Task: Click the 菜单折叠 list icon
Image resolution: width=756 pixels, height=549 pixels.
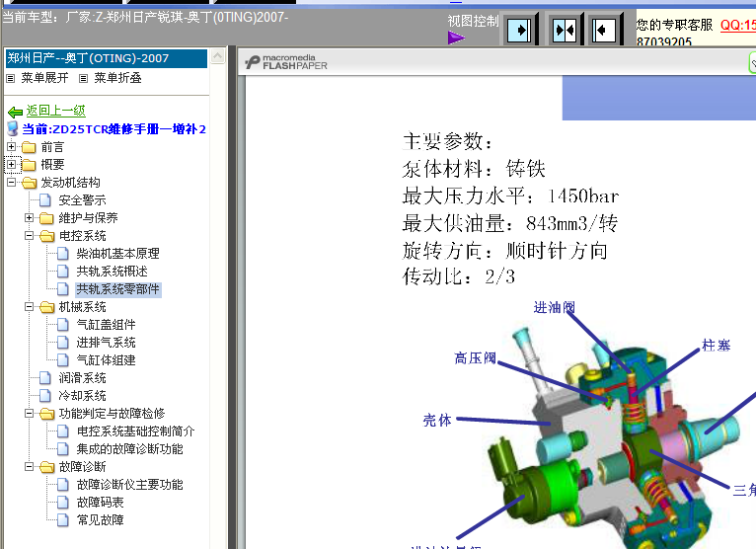Action: click(84, 78)
